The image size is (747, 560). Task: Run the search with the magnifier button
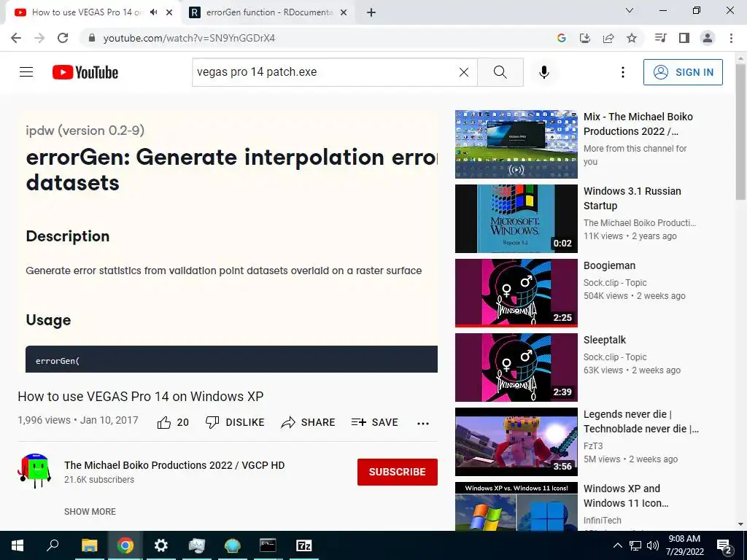(x=500, y=72)
